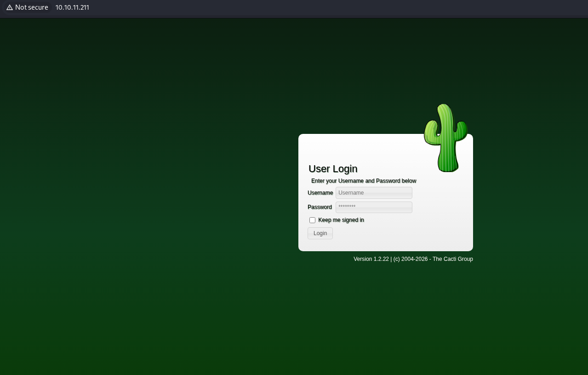The image size is (588, 375).
Task: Click the "Keep me signed in" label text
Action: [x=341, y=220]
